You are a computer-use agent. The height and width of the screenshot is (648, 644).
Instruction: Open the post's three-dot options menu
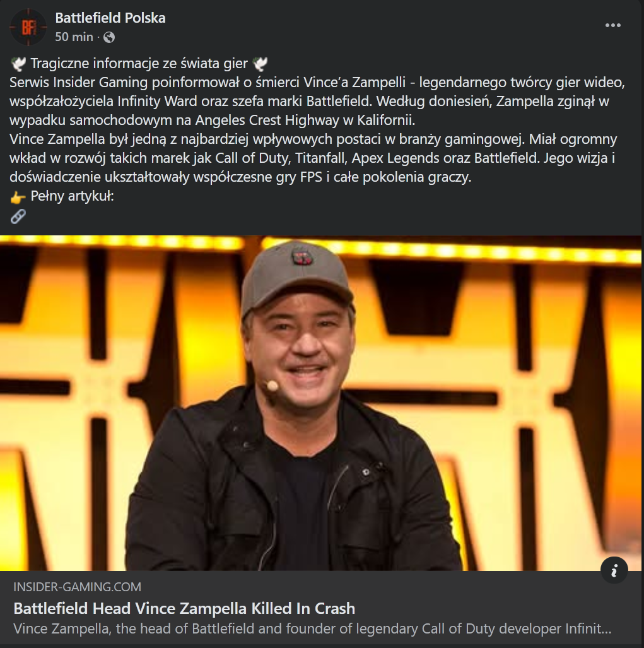pos(612,25)
